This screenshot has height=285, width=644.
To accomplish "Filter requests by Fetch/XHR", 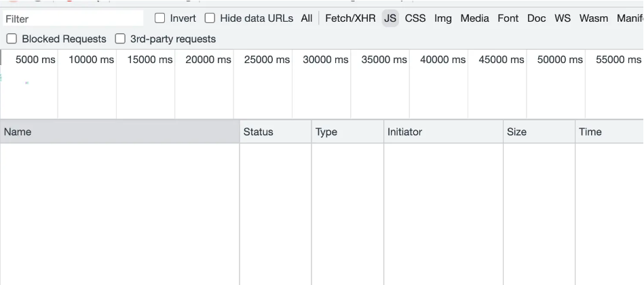I will coord(350,18).
